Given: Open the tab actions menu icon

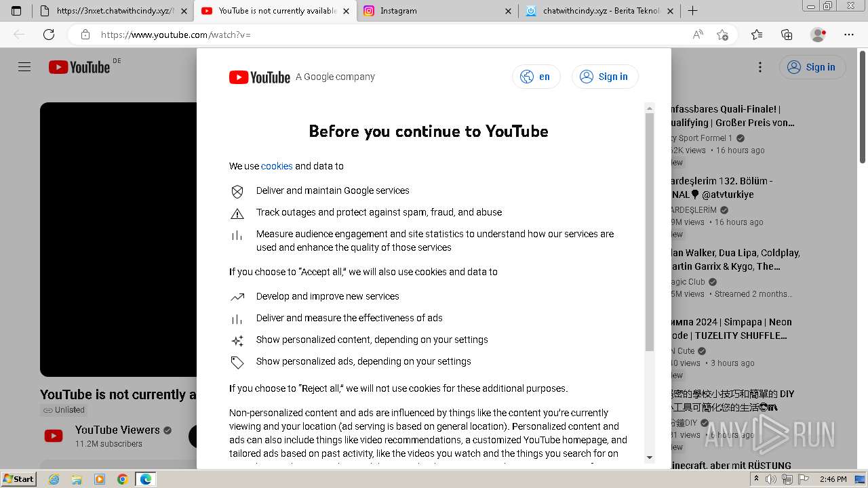Looking at the screenshot, I should (x=16, y=11).
